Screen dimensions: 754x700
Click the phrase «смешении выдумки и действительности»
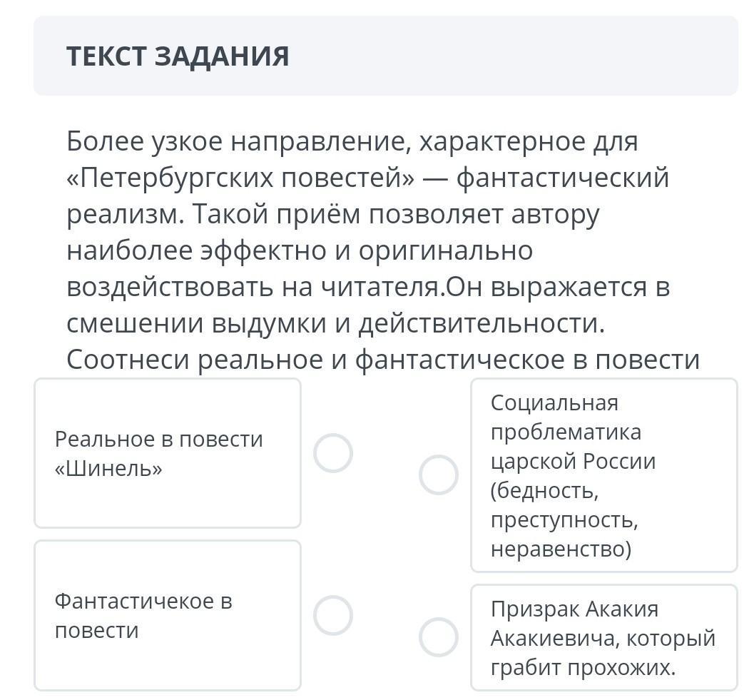[335, 323]
